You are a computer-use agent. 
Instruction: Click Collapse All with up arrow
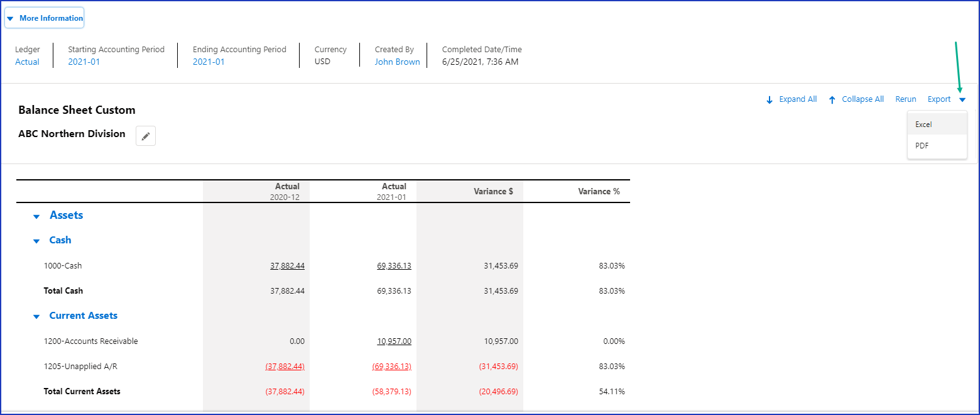click(x=856, y=99)
